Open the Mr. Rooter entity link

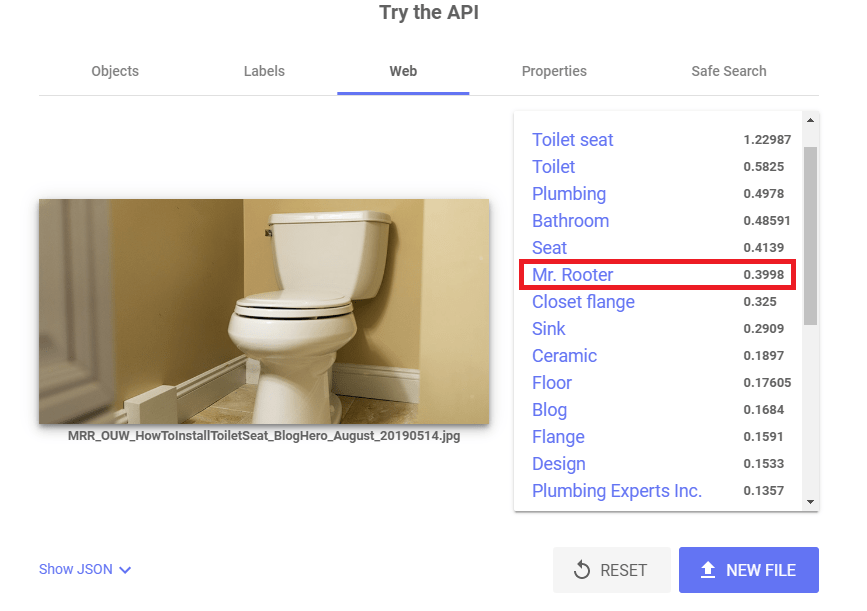(572, 275)
